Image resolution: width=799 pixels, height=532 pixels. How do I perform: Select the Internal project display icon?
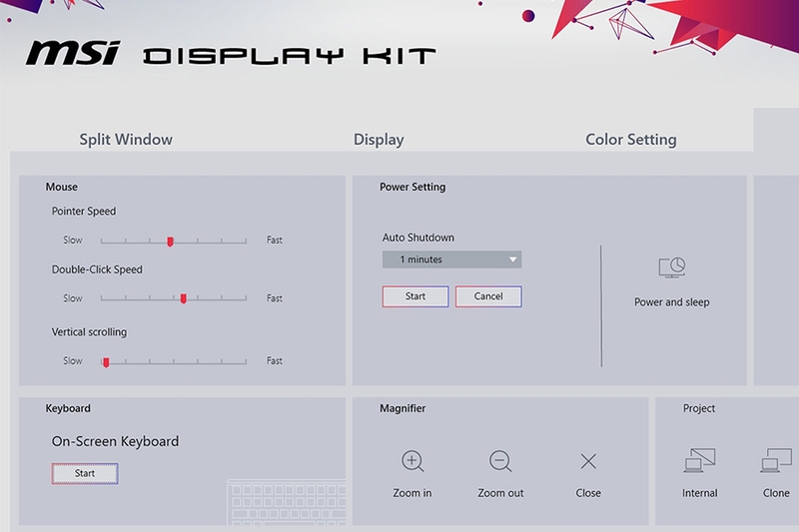[699, 460]
